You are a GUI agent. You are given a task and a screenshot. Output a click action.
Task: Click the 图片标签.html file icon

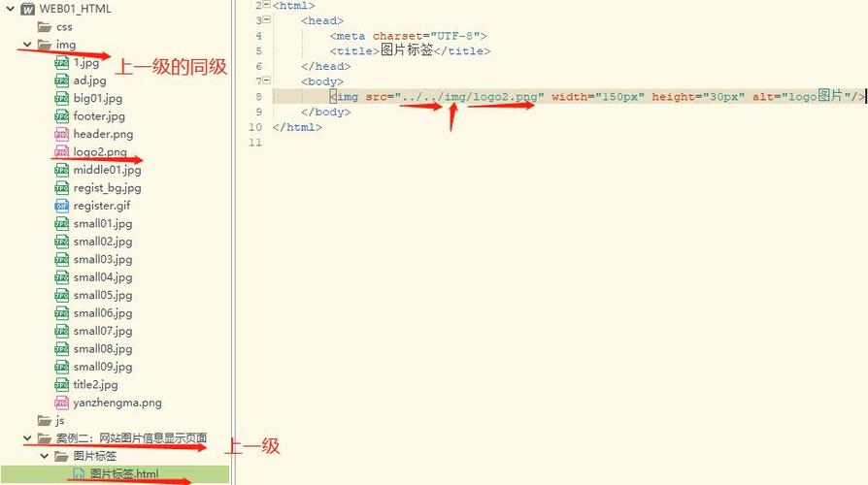[79, 474]
